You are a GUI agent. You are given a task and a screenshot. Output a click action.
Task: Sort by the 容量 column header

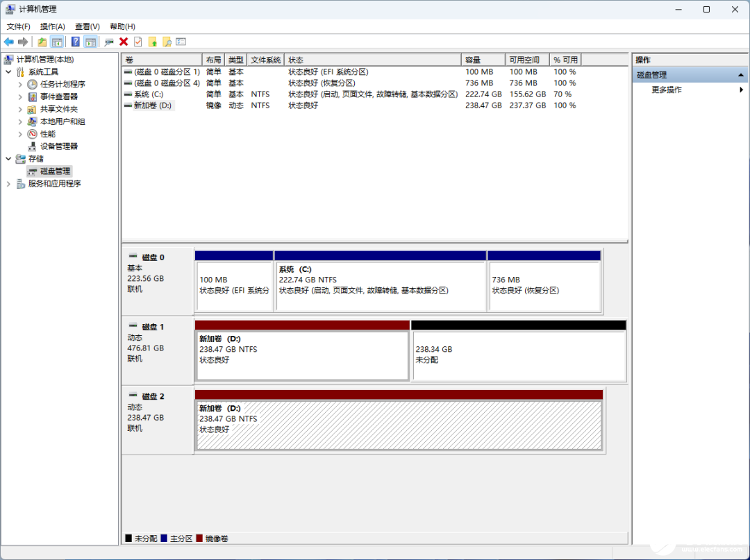pyautogui.click(x=473, y=60)
